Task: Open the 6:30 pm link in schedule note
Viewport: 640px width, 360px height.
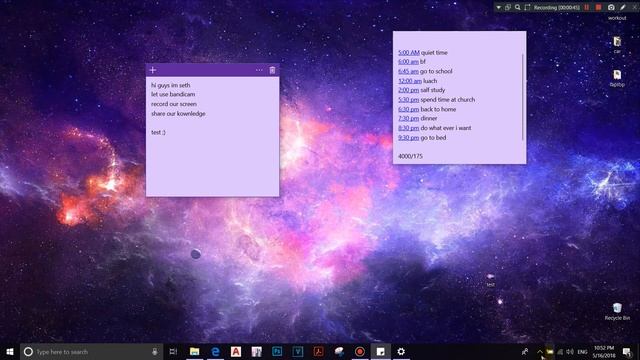Action: (x=409, y=109)
